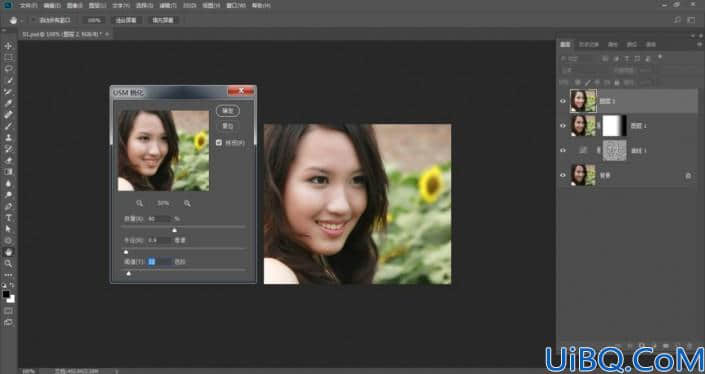Select the Brush tool
The height and width of the screenshot is (374, 705).
point(8,126)
